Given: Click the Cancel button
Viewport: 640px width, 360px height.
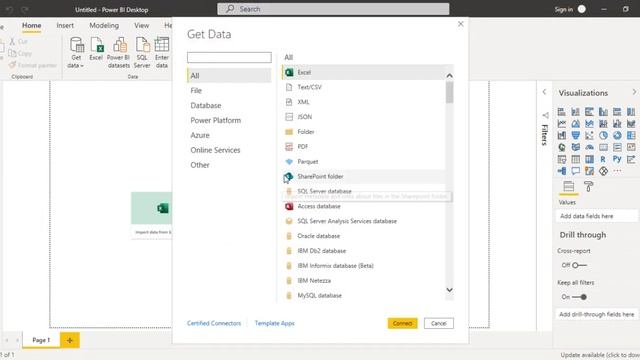Looking at the screenshot, I should [x=439, y=323].
